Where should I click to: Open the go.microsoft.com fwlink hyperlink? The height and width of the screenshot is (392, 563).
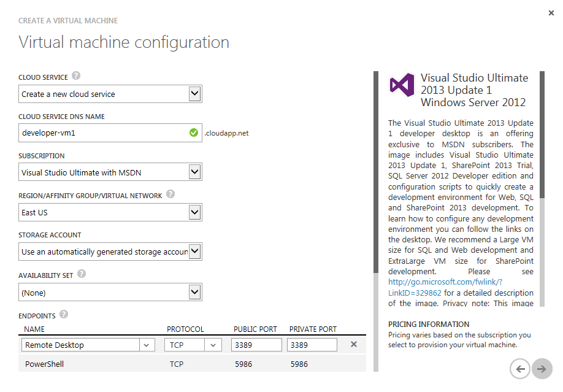click(x=445, y=288)
